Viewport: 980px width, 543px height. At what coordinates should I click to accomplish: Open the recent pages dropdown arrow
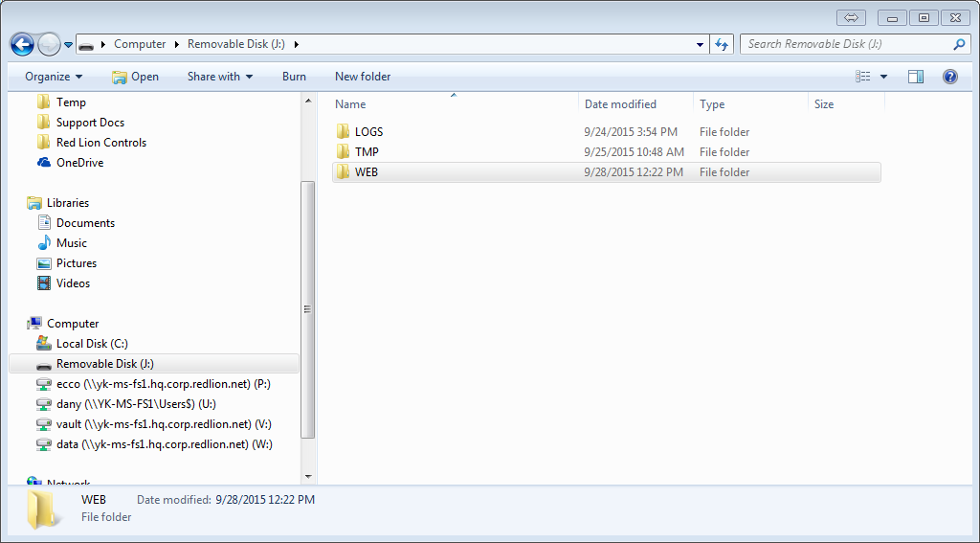pos(69,45)
